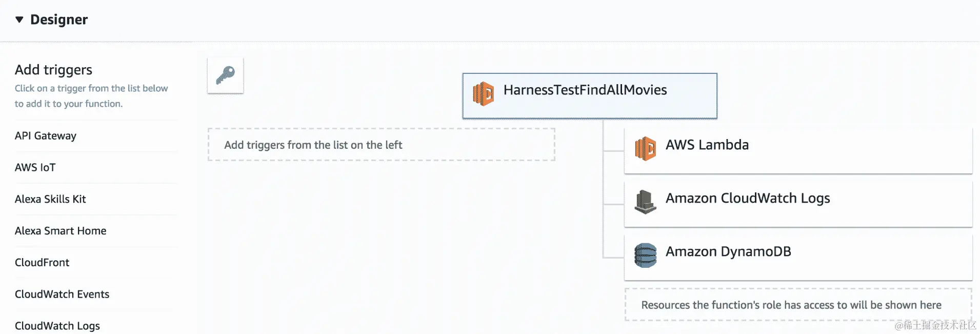
Task: Click the Amazon CloudWatch Logs icon
Action: (645, 202)
